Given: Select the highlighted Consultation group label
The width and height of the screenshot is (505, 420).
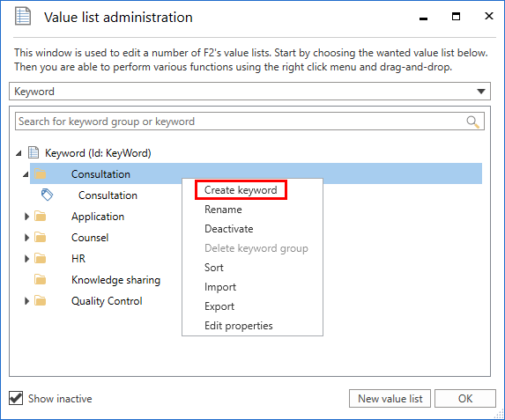Looking at the screenshot, I should (100, 174).
